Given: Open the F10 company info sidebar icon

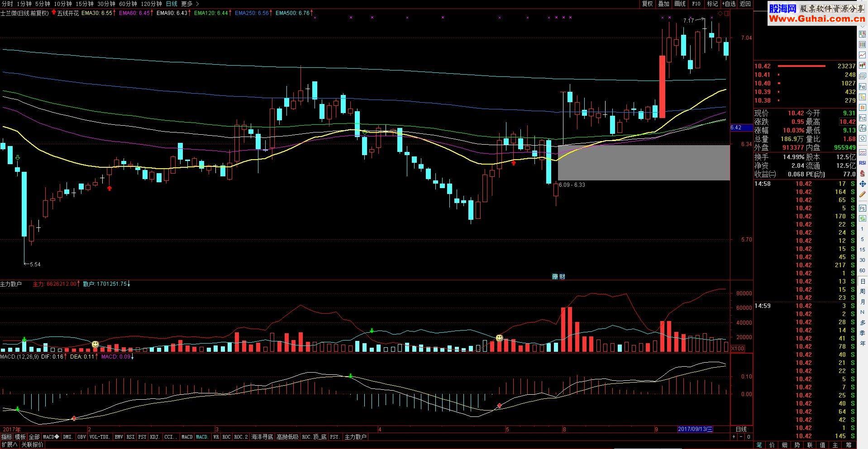Looking at the screenshot, I should click(863, 86).
